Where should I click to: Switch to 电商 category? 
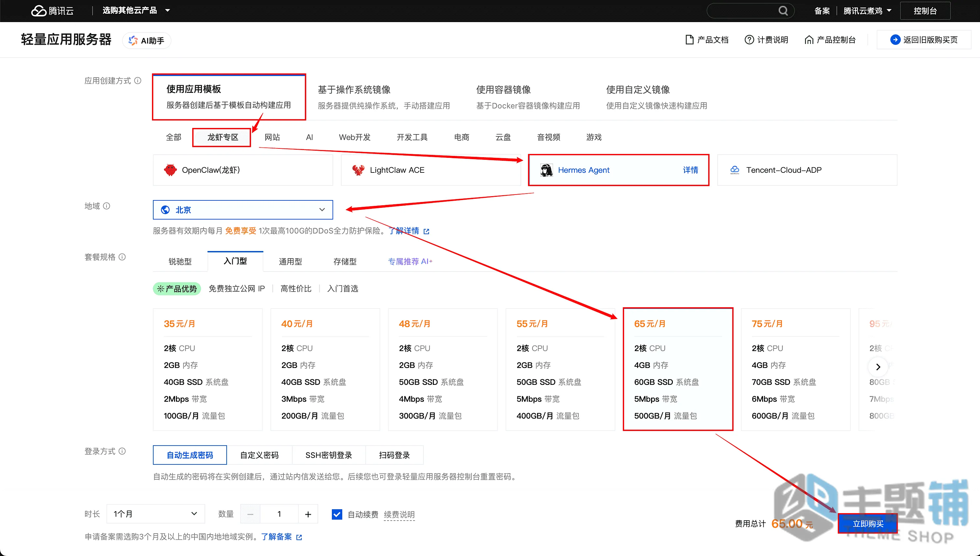tap(461, 137)
